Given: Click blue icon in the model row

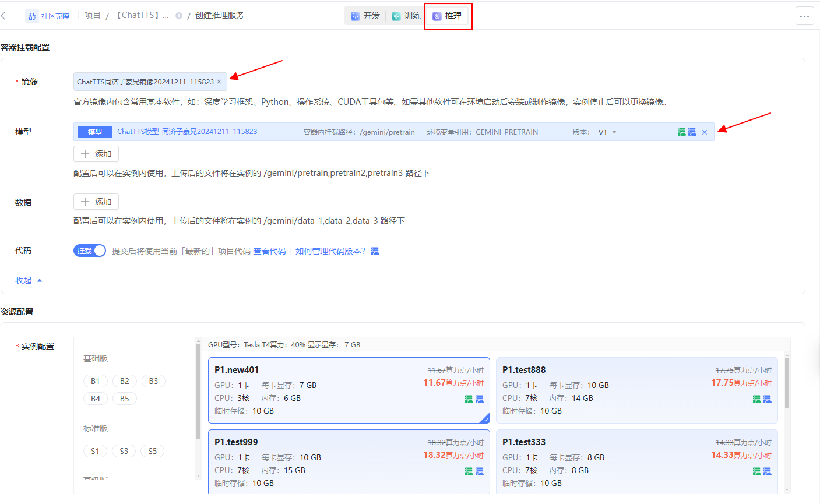Looking at the screenshot, I should (692, 132).
